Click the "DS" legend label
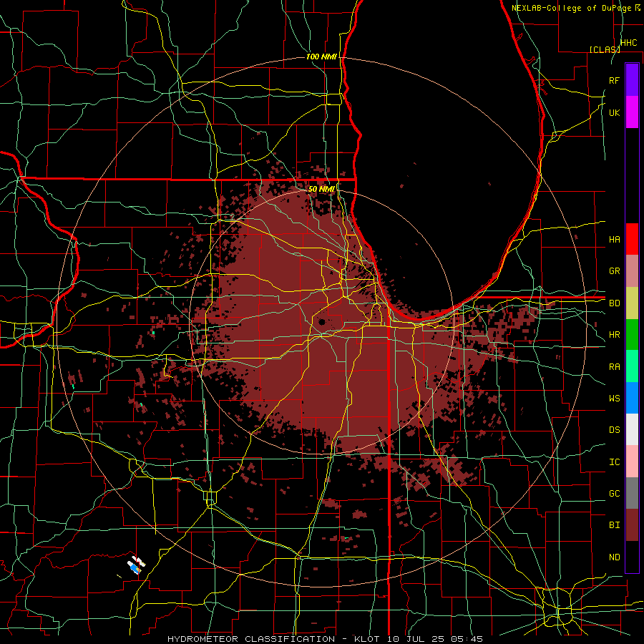Screen dimensions: 644x644 [614, 430]
